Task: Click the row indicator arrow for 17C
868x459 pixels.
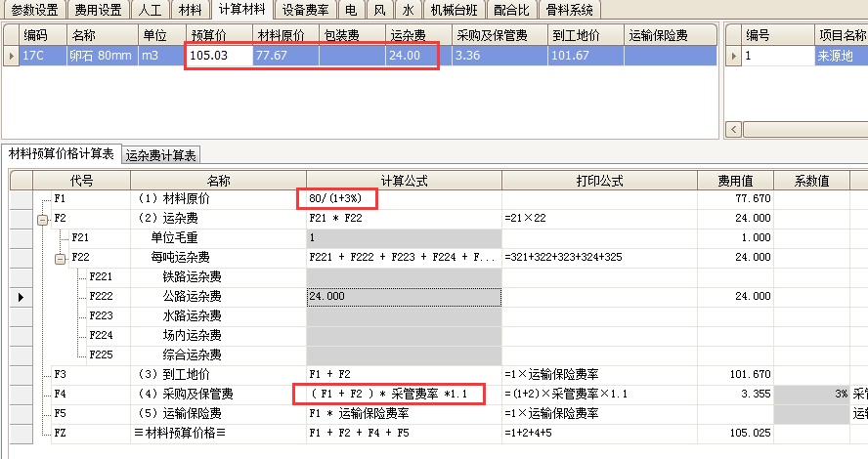Action: point(11,56)
